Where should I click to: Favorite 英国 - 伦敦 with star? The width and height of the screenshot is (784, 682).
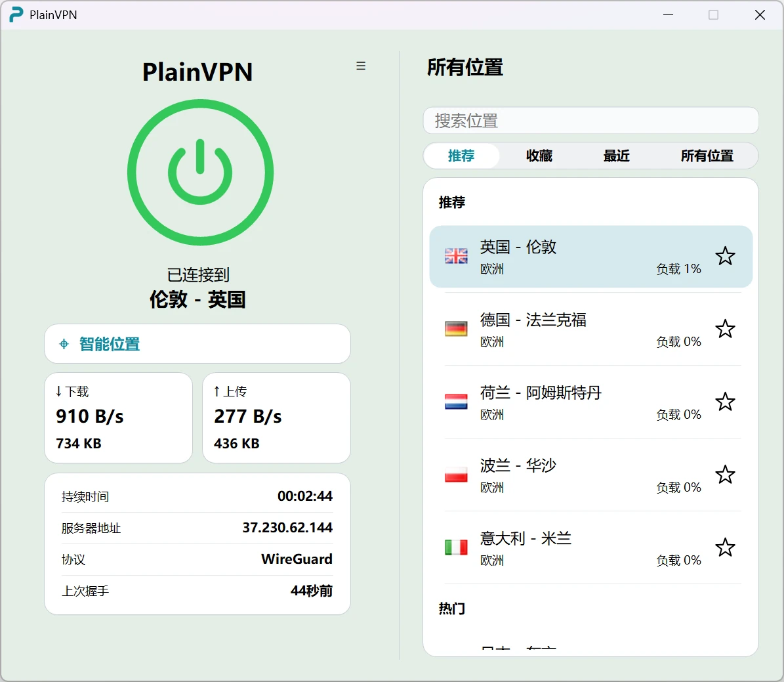point(725,256)
